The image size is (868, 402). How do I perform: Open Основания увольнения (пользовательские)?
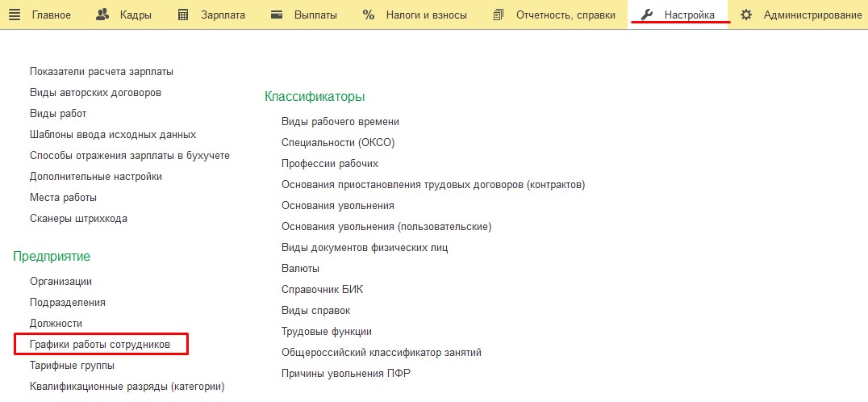point(386,227)
